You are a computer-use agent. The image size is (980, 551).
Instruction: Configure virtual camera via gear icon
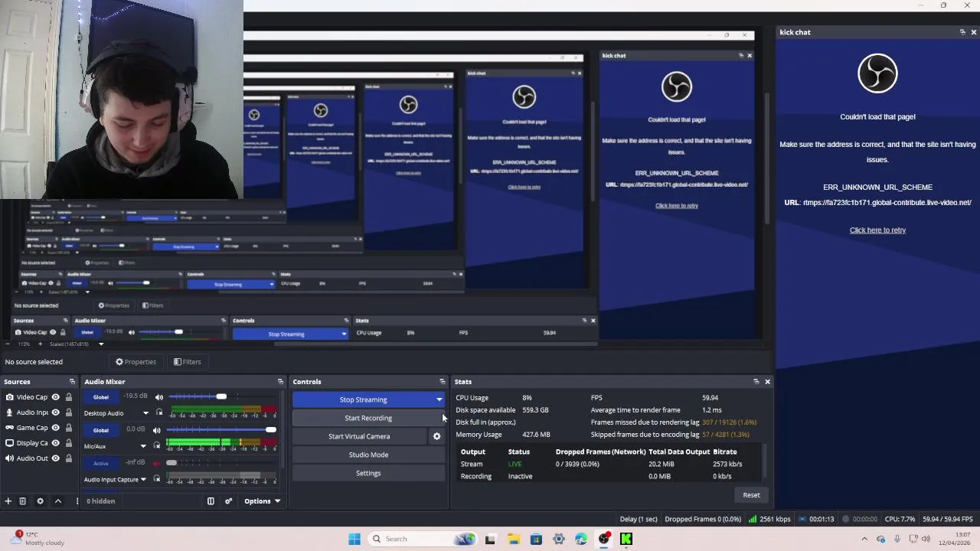point(437,436)
